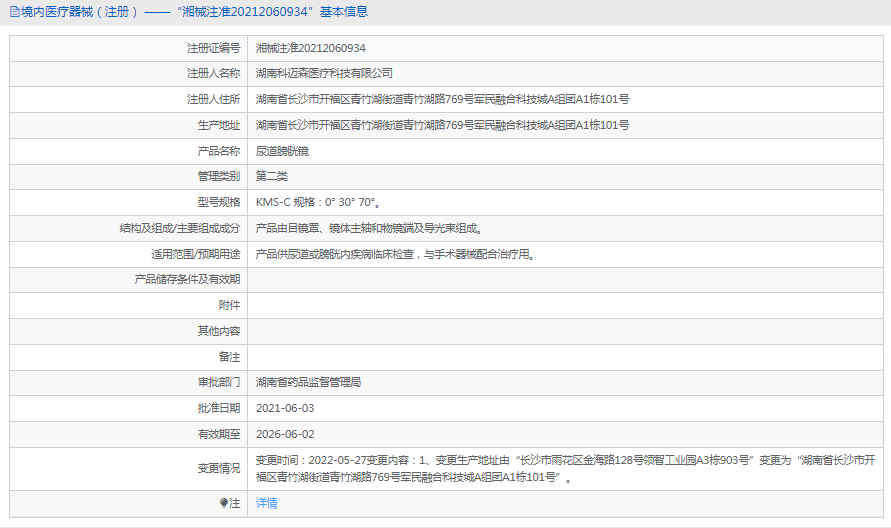Screen dimensions: 891x528
Task: Select model spec KMS-C 规格 value
Action: tap(318, 202)
